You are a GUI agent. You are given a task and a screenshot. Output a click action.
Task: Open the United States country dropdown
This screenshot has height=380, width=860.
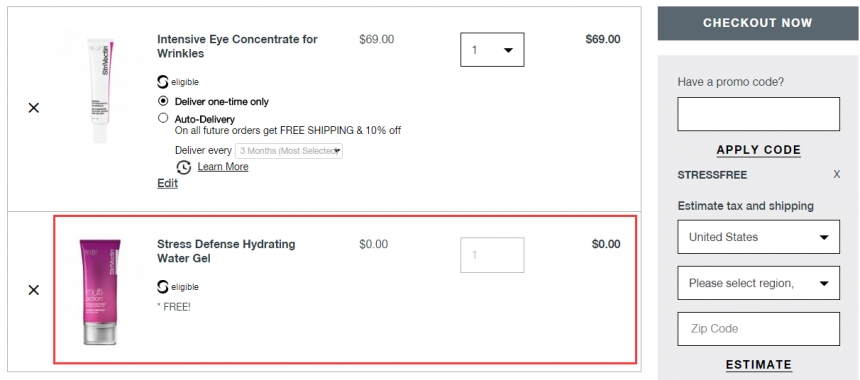click(759, 237)
